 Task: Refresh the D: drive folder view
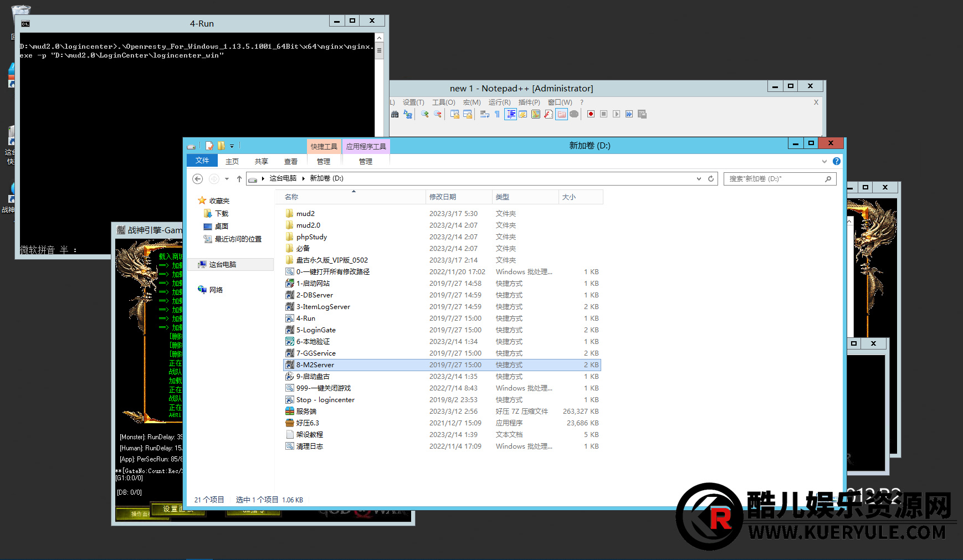click(x=711, y=179)
